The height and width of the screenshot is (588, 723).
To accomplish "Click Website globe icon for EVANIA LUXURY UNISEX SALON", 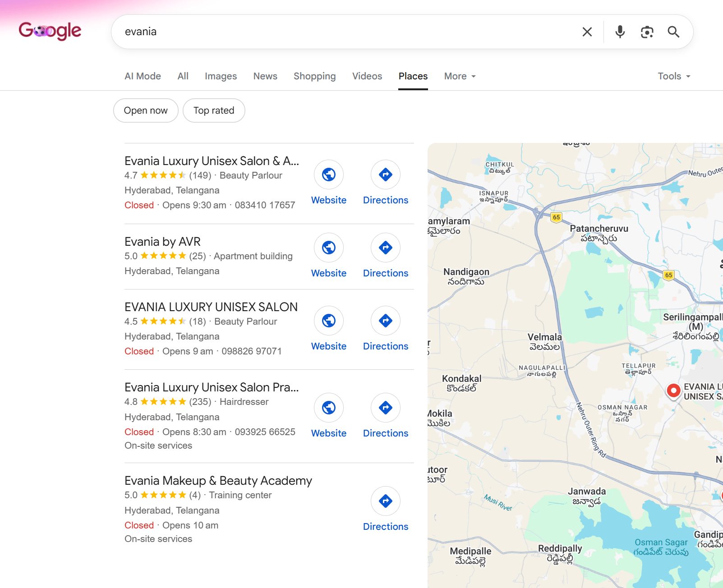I will pos(329,321).
